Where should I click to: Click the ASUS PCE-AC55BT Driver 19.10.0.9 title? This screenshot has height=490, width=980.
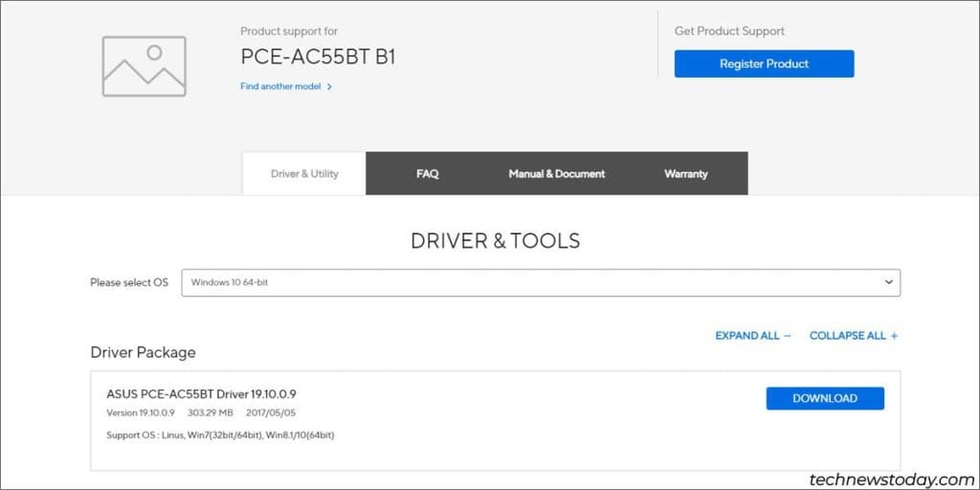pyautogui.click(x=201, y=394)
